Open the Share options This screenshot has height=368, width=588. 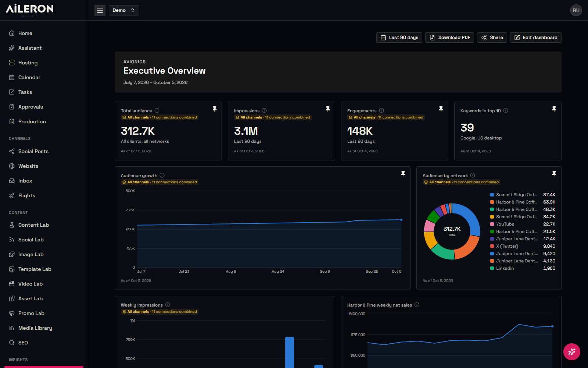[492, 38]
